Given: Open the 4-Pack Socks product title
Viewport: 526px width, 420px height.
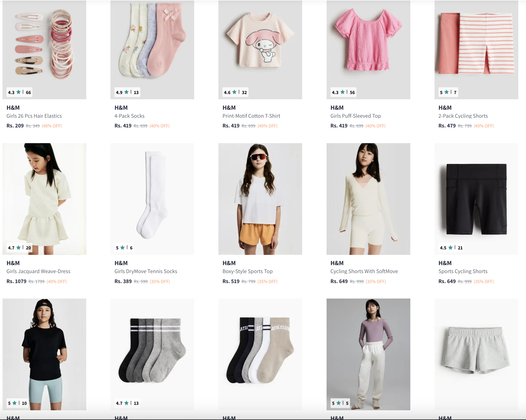Looking at the screenshot, I should (129, 116).
